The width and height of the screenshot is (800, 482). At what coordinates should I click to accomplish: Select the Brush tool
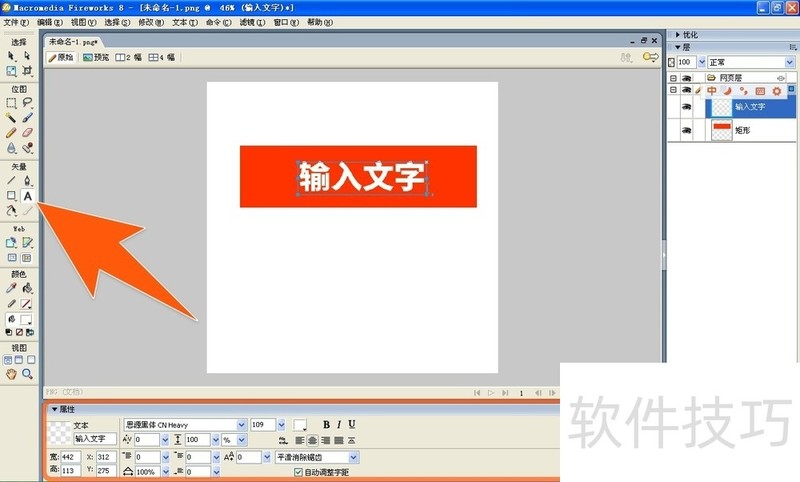pos(27,118)
